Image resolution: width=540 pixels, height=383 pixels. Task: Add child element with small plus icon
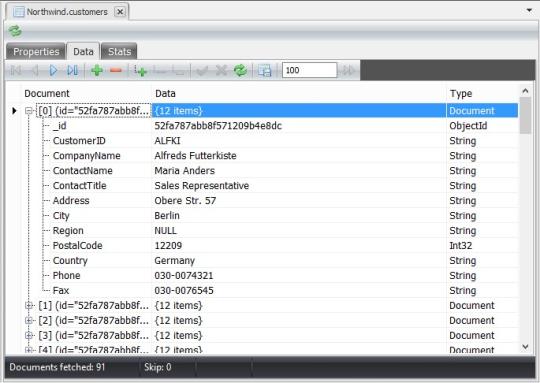(140, 71)
